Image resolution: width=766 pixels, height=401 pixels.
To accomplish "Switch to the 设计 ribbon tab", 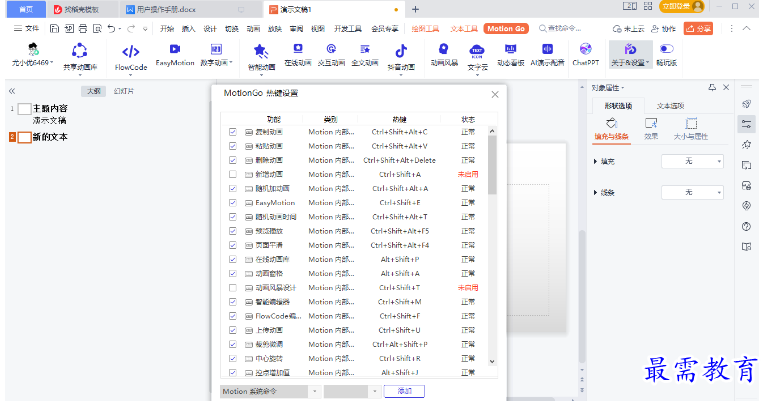I will point(210,29).
